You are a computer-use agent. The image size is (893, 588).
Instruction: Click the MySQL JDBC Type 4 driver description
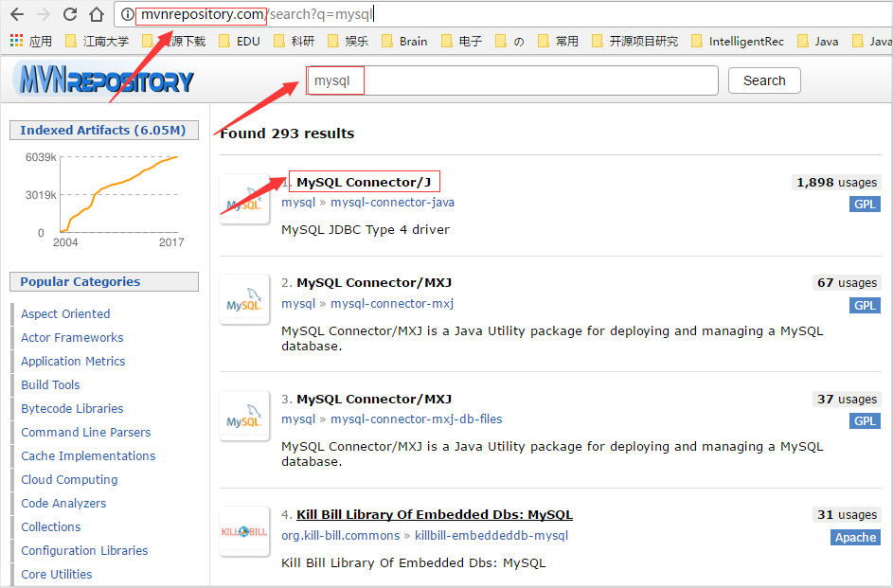(365, 229)
